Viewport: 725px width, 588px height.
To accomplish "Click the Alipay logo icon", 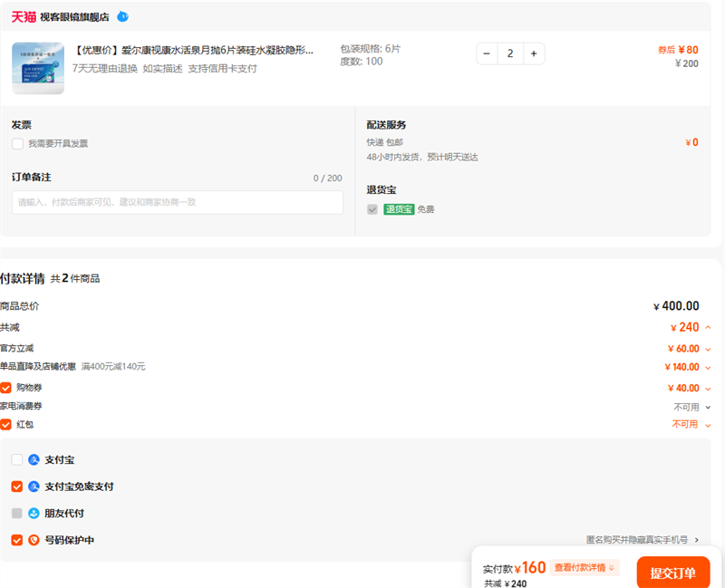I will pos(34,460).
